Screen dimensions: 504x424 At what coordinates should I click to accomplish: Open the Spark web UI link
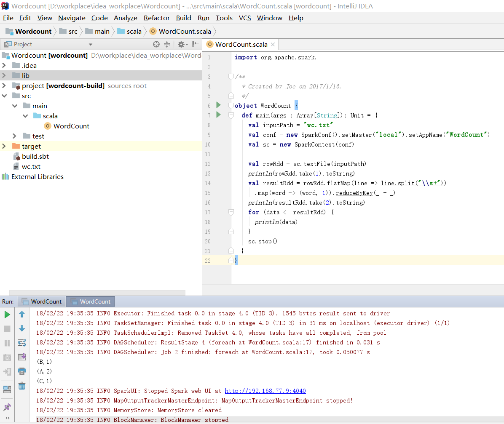(265, 391)
